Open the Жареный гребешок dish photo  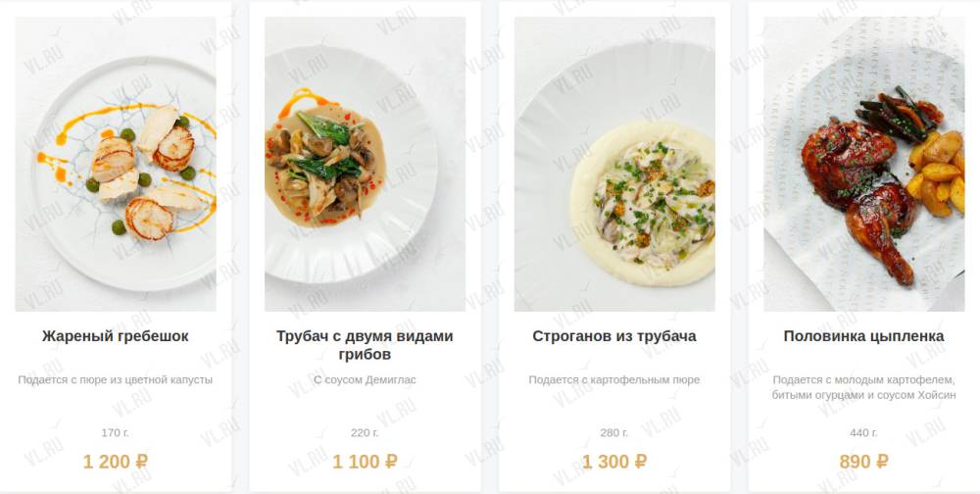(116, 164)
